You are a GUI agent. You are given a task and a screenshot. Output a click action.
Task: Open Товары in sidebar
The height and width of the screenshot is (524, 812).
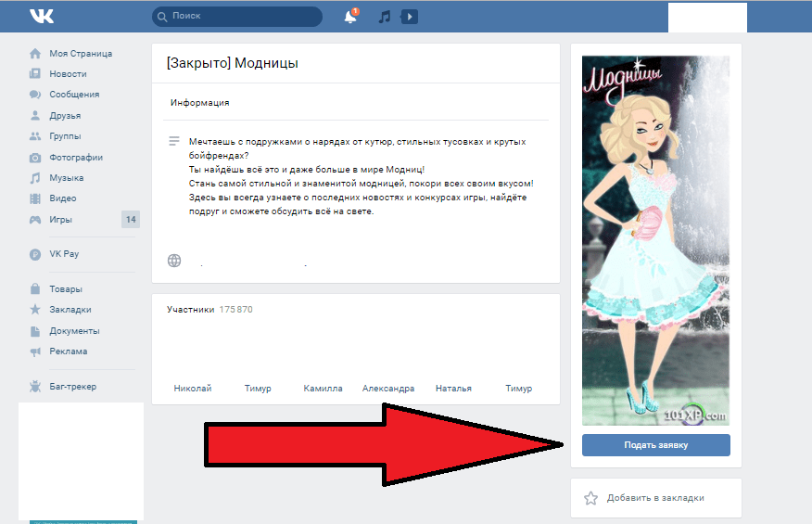(66, 289)
